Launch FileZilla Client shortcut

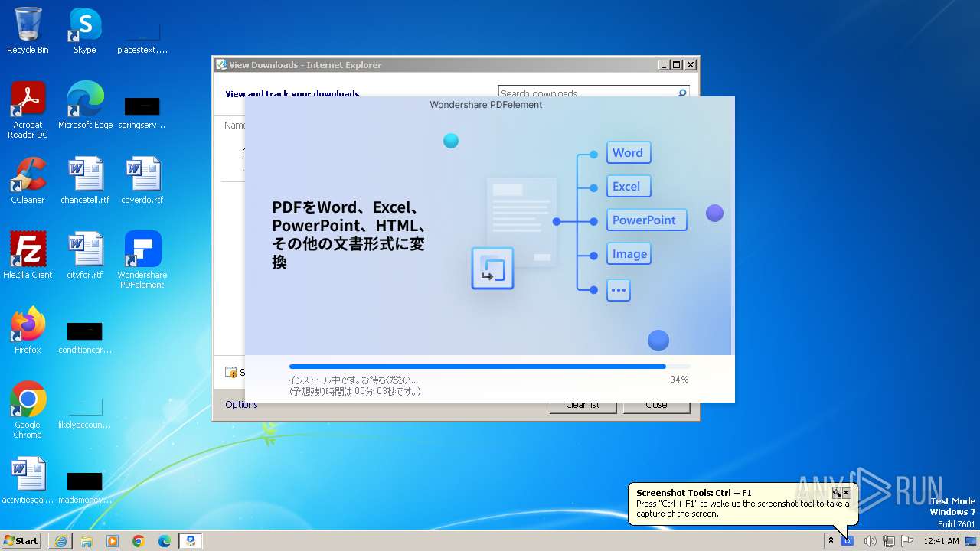click(x=28, y=256)
